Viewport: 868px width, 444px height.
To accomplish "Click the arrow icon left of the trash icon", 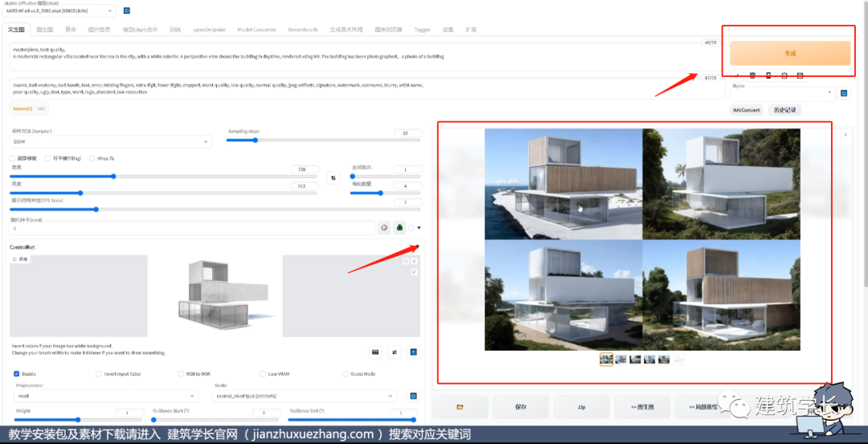I will (737, 75).
